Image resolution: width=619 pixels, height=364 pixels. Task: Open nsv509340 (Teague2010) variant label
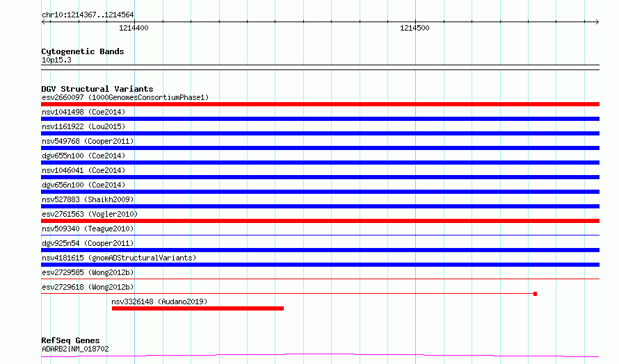click(x=88, y=229)
